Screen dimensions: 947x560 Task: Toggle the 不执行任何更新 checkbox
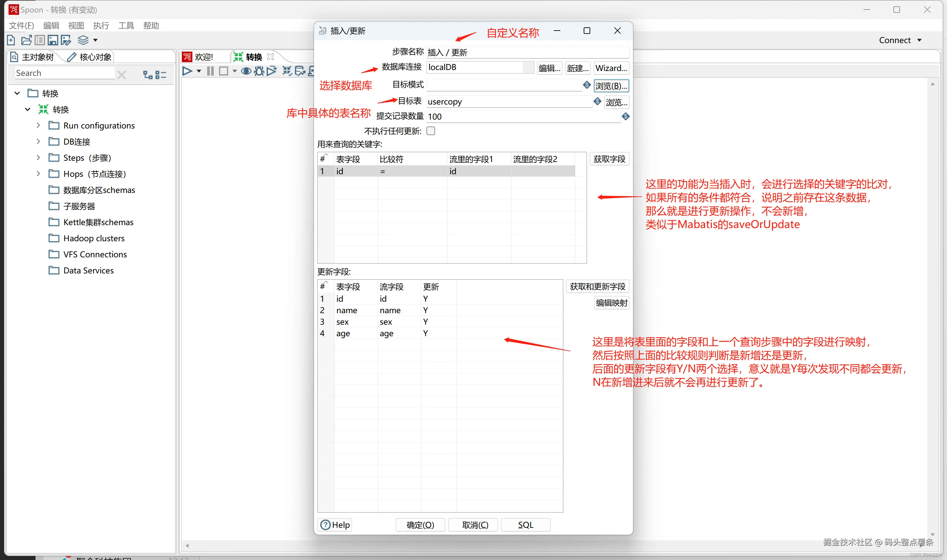431,131
